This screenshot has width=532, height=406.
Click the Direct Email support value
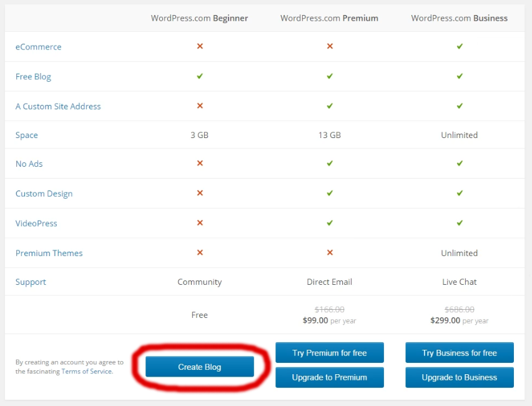click(x=330, y=282)
